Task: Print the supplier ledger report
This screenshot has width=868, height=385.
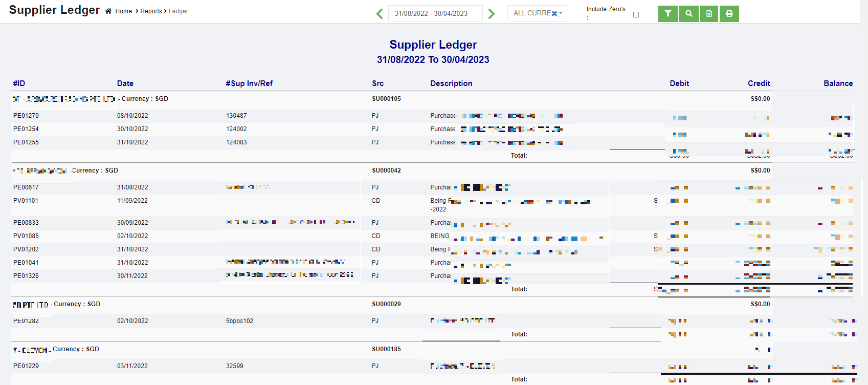Action: [729, 14]
